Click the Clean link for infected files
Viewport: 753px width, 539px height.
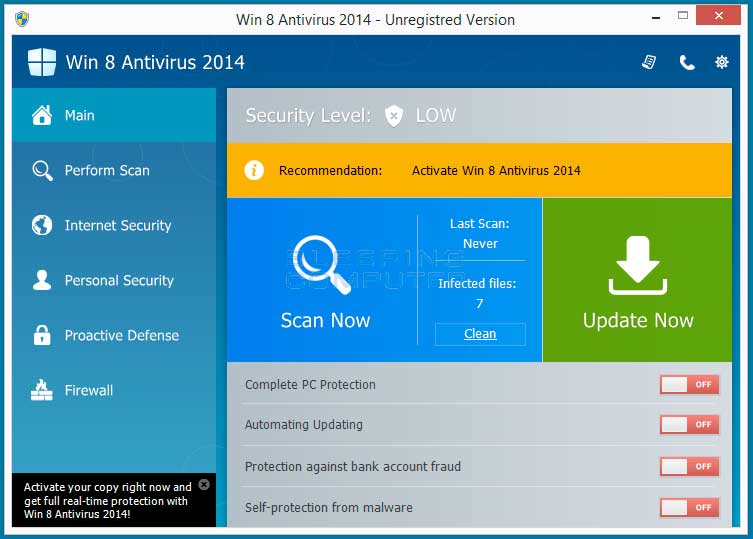coord(480,333)
